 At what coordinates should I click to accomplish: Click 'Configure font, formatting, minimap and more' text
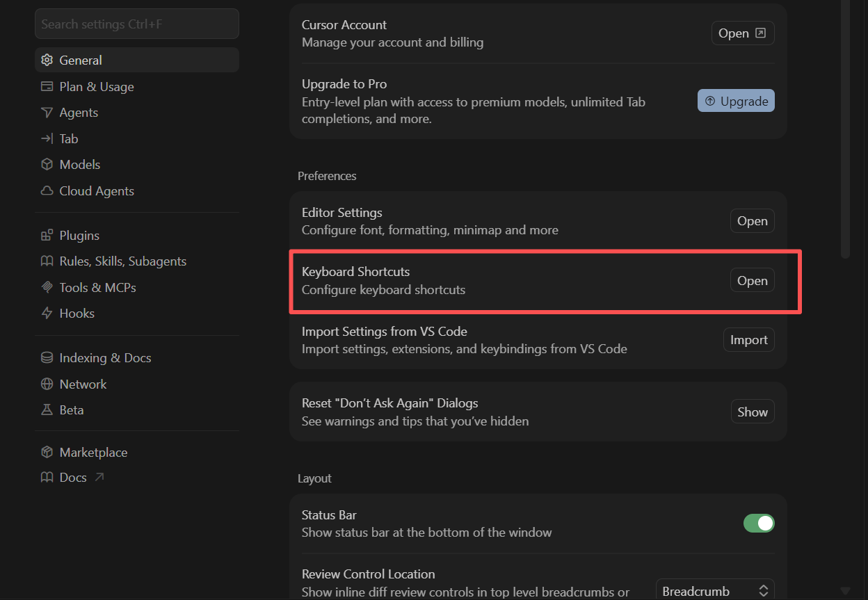[430, 230]
